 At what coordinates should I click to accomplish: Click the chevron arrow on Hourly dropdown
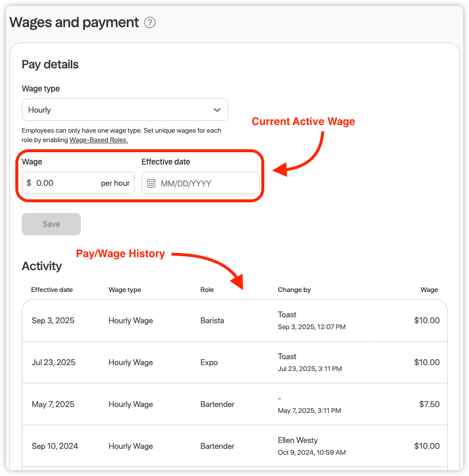(217, 110)
